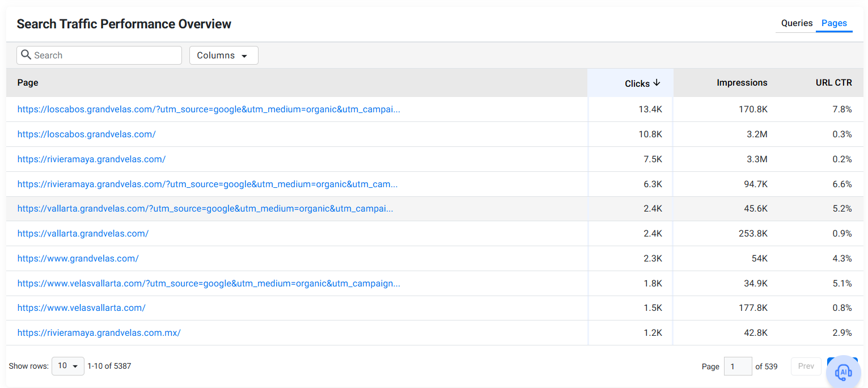This screenshot has width=868, height=388.
Task: Click the 2.3K clicks value
Action: 653,259
